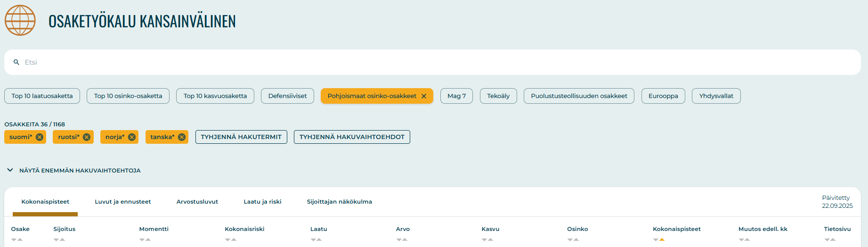Switch to Sijoittajan näkökulma tab
This screenshot has height=247, width=868.
(340, 202)
